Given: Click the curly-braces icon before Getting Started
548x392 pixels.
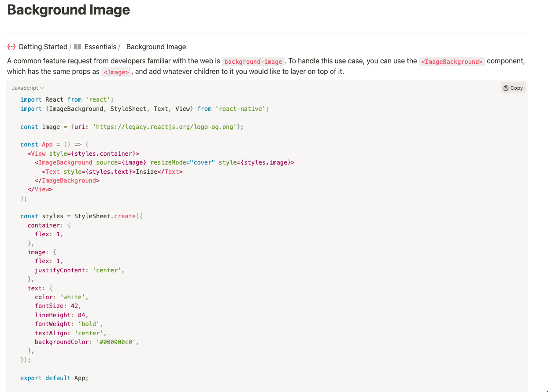Looking at the screenshot, I should click(11, 47).
